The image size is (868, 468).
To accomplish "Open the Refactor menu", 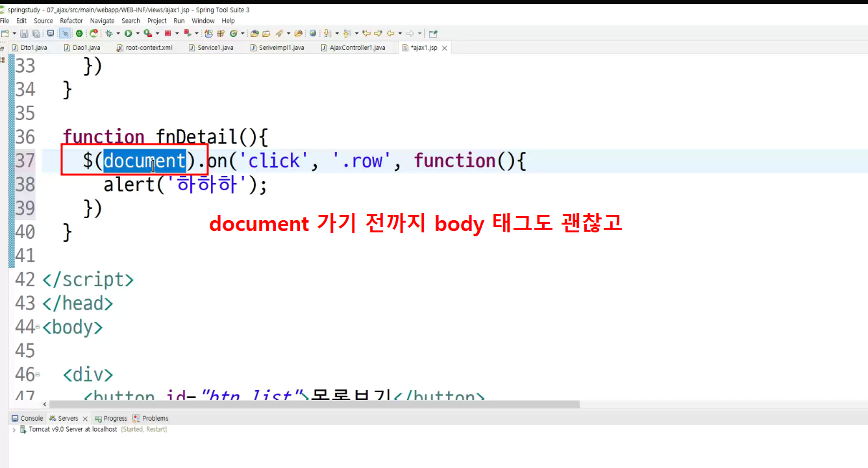I will 71,21.
